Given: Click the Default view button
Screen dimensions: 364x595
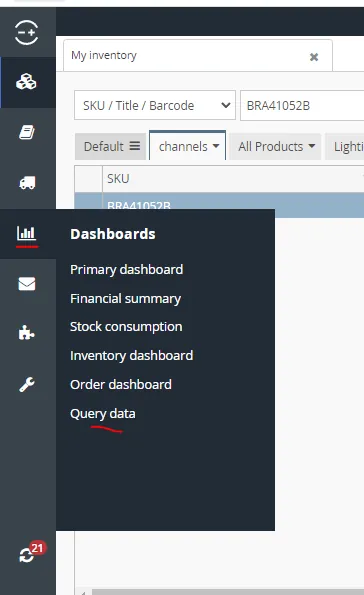Looking at the screenshot, I should coord(110,146).
